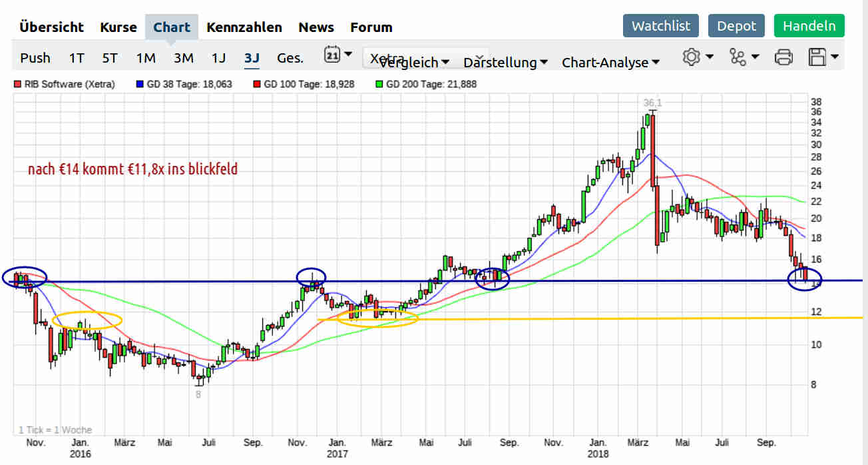The height and width of the screenshot is (465, 868).
Task: Select the Push timeframe
Action: (x=35, y=58)
